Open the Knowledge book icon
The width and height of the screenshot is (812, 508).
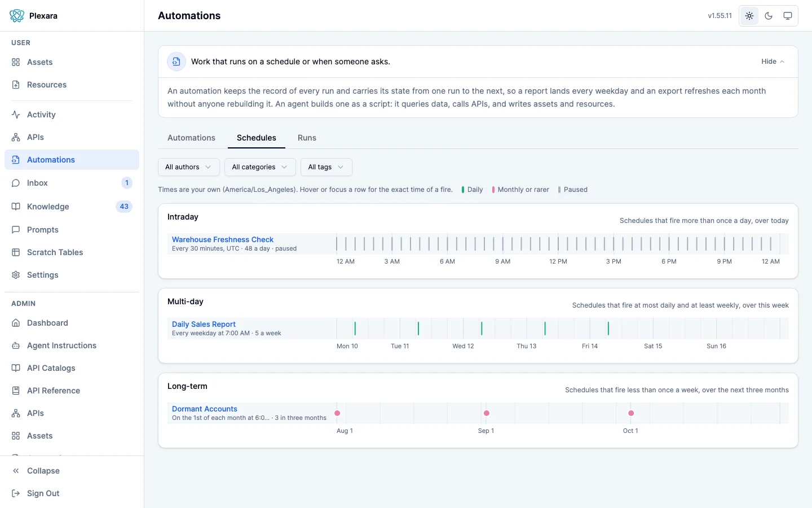tap(16, 207)
